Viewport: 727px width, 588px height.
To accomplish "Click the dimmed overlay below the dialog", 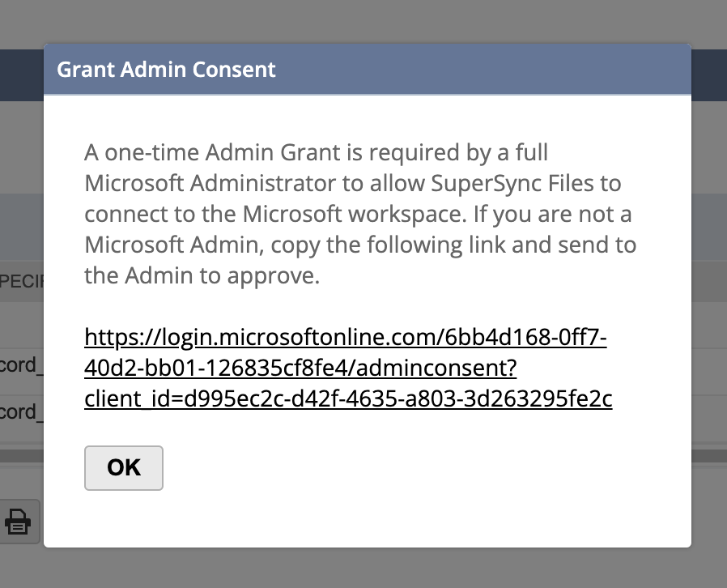I will coord(364,569).
